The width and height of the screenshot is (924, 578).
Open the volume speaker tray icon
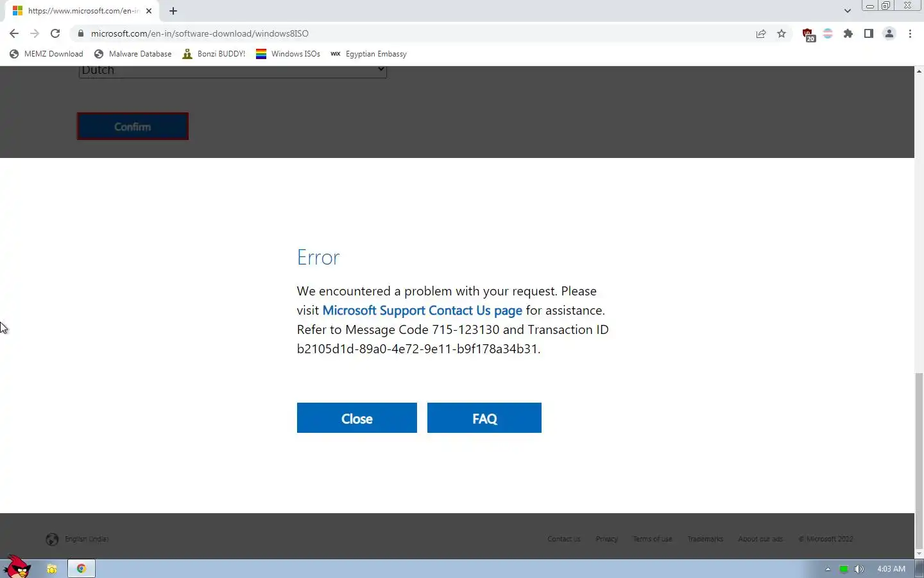(859, 569)
